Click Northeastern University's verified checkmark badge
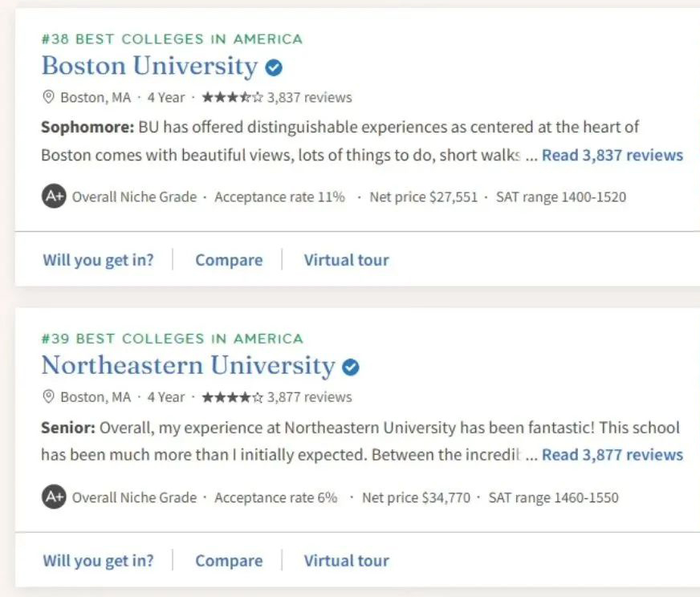Image resolution: width=700 pixels, height=597 pixels. (x=351, y=368)
